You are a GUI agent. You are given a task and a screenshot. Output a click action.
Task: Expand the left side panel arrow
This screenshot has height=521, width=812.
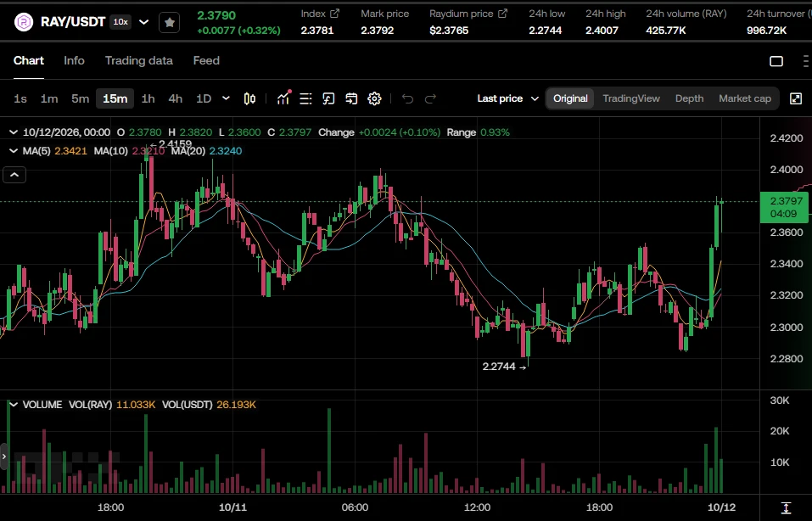coord(4,457)
